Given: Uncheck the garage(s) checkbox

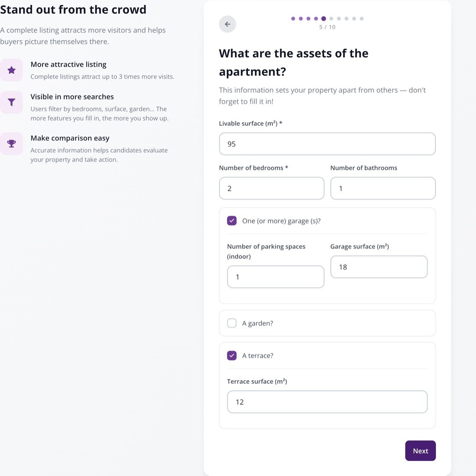Looking at the screenshot, I should pyautogui.click(x=232, y=220).
